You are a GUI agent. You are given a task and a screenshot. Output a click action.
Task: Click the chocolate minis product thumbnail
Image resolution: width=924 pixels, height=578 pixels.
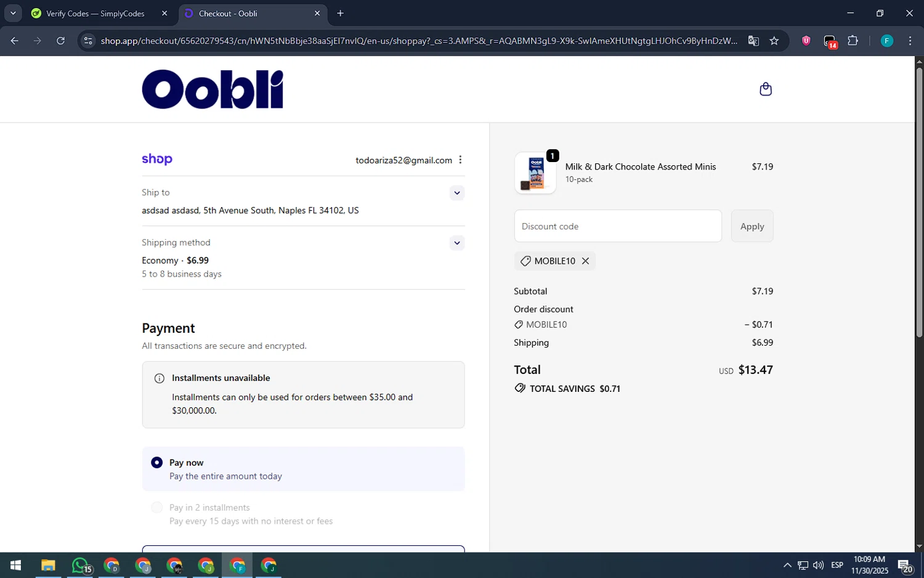click(535, 173)
